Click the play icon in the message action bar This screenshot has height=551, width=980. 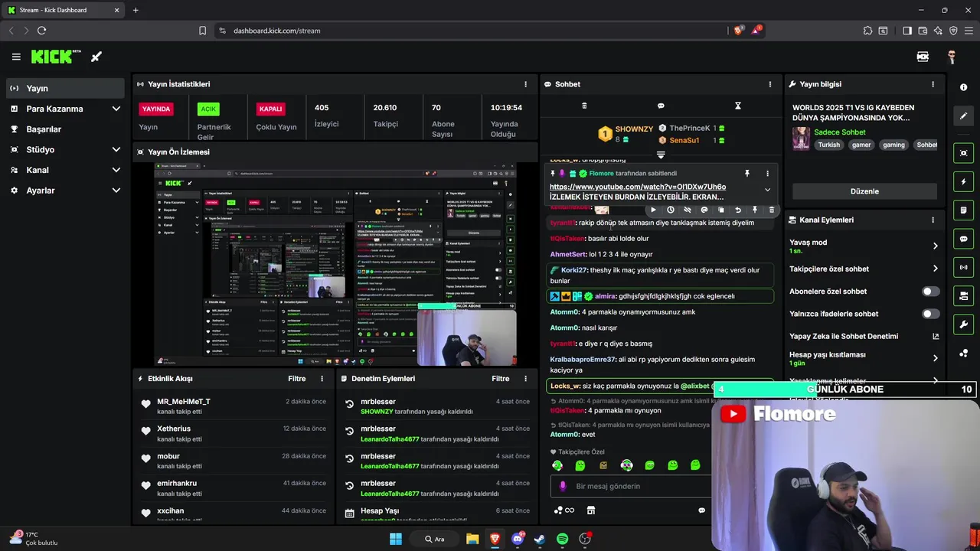[x=653, y=210]
